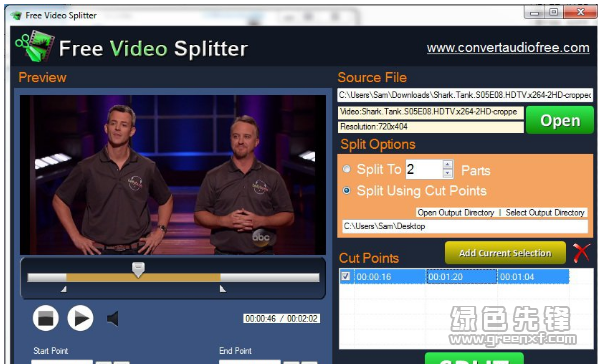Toggle the checkbox for cut point 00:00:16
This screenshot has width=598, height=364.
pos(346,276)
